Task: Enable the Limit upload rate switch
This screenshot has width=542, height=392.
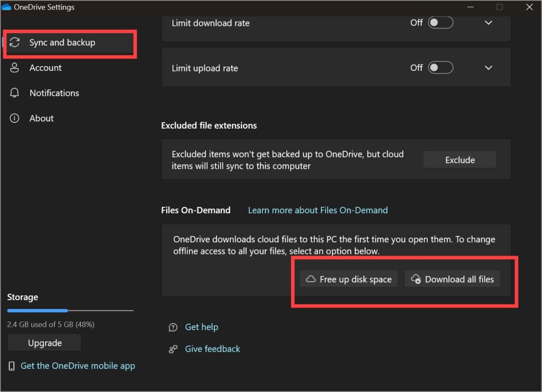Action: pos(440,68)
